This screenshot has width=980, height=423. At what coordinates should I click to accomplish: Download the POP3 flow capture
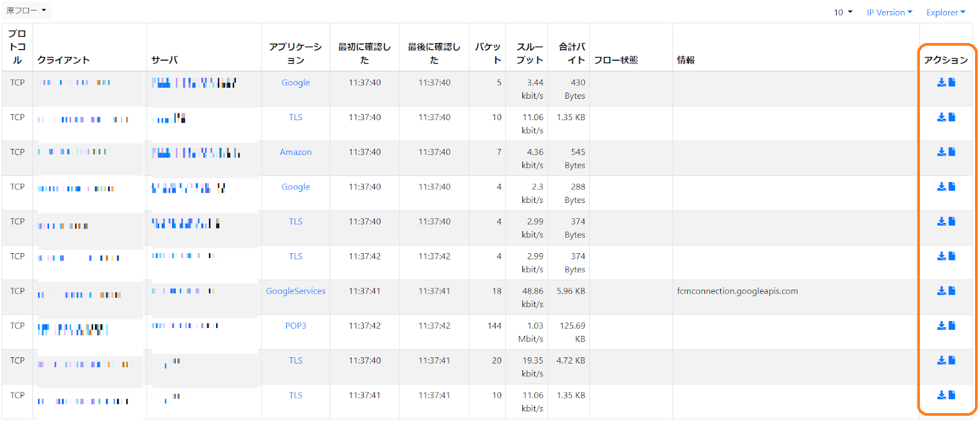point(941,326)
